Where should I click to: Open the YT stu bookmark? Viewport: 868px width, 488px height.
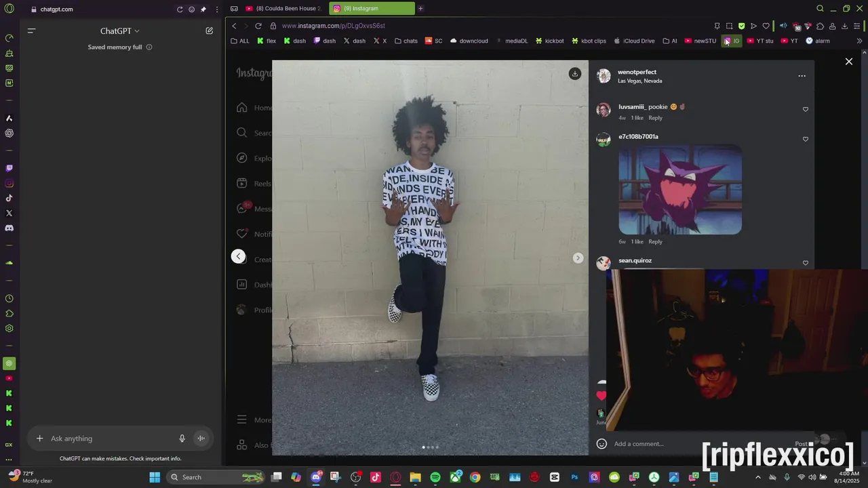[759, 41]
